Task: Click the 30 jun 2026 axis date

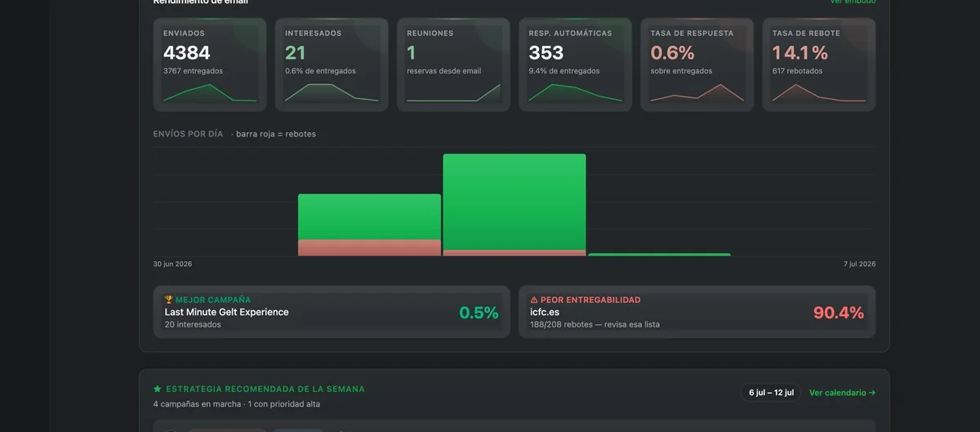Action: coord(172,264)
